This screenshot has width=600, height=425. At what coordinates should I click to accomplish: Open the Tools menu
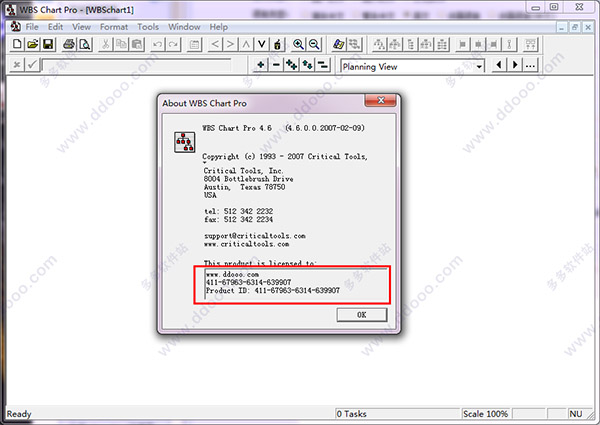[x=148, y=27]
